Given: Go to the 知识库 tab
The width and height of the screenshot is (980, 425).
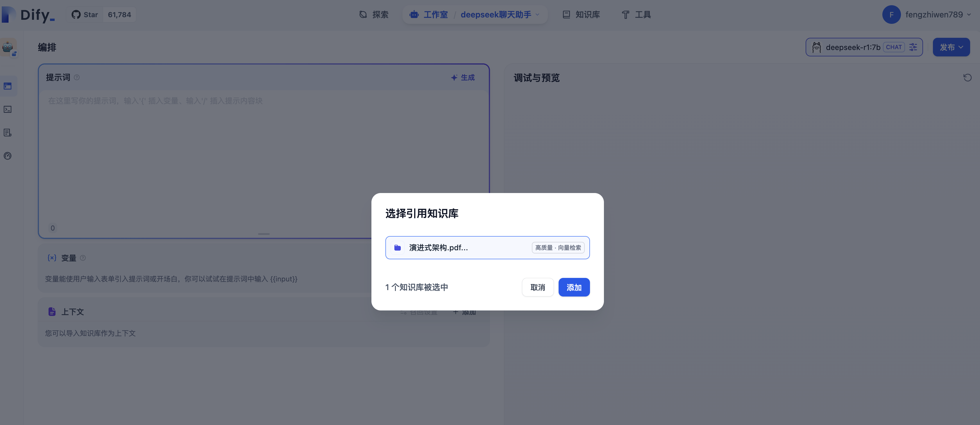Looking at the screenshot, I should (x=581, y=15).
